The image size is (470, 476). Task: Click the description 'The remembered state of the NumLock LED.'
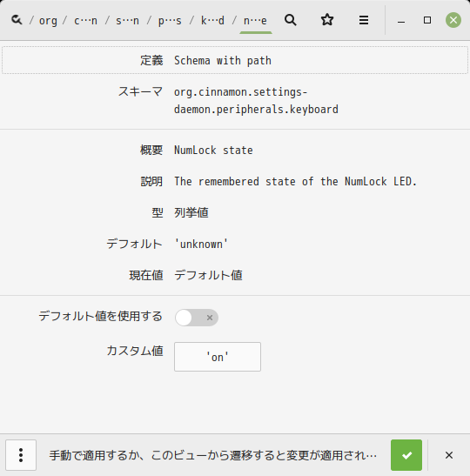(x=295, y=181)
